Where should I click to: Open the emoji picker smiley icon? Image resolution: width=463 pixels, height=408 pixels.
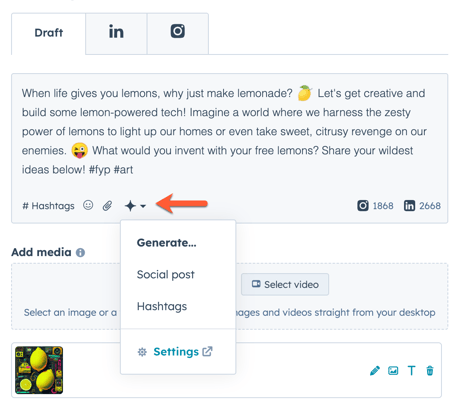click(88, 205)
